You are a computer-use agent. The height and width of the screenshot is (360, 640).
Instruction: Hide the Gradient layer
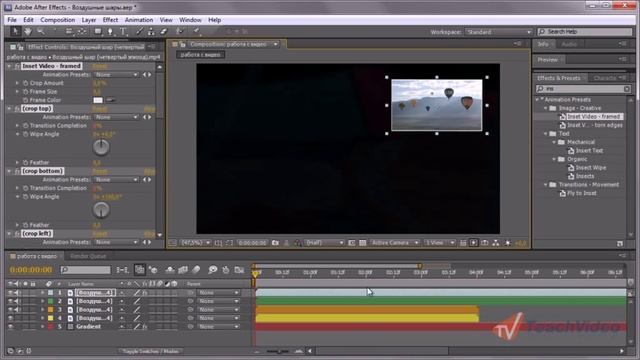(10, 327)
